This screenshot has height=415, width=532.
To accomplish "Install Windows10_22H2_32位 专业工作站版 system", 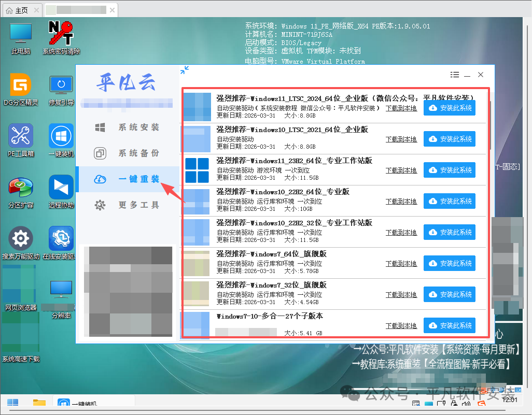I will coord(450,232).
